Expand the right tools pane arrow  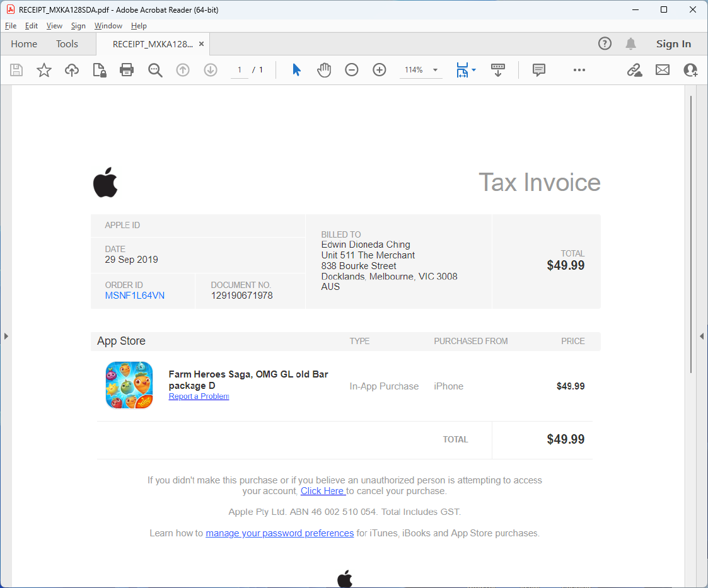coord(702,336)
